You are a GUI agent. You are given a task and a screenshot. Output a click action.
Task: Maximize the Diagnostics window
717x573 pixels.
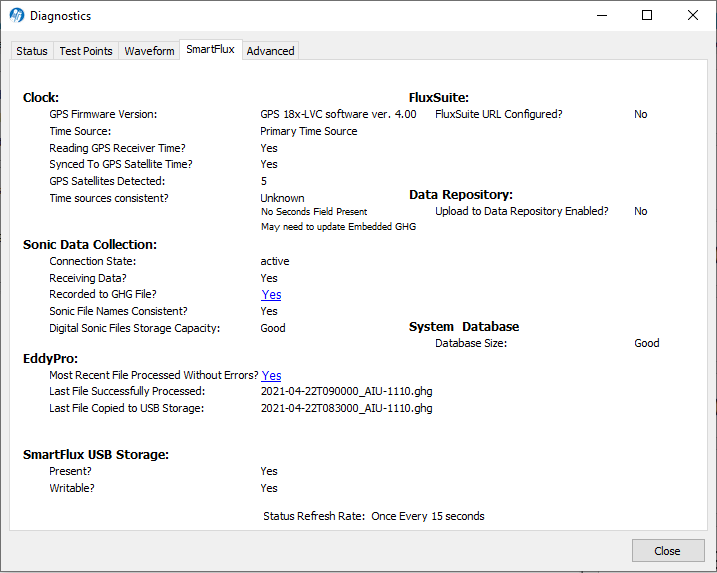tap(647, 16)
